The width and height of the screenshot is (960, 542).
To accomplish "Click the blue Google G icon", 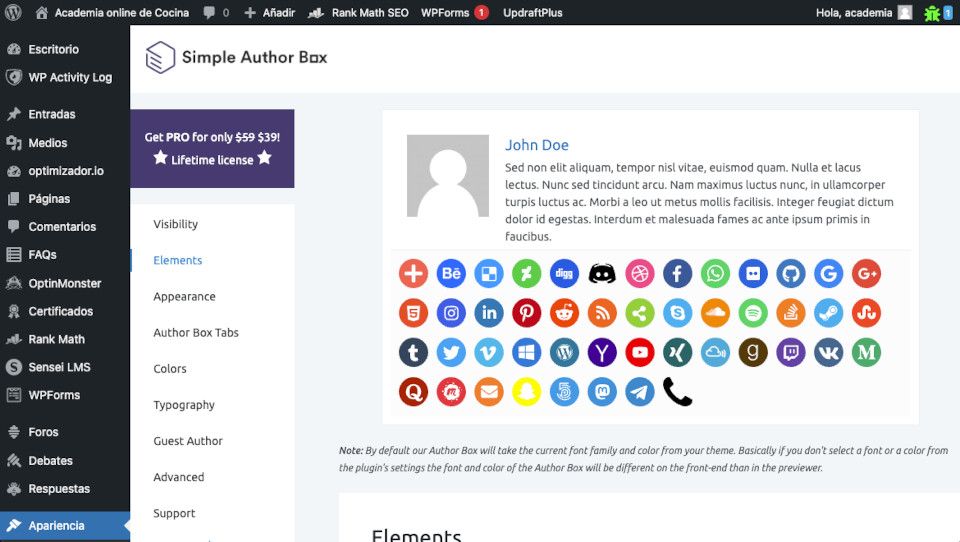I will pos(828,273).
